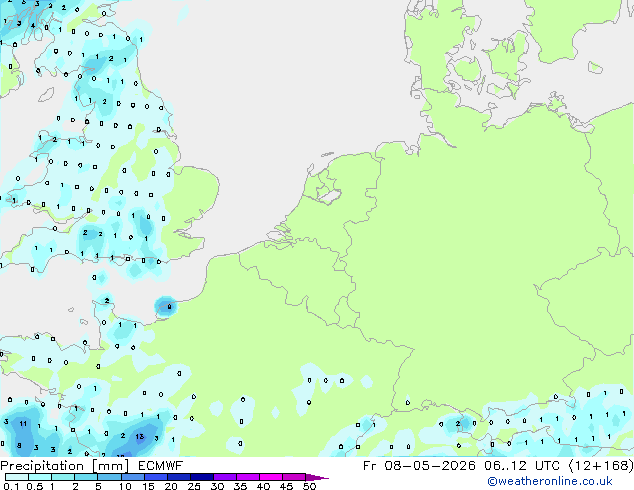Pick the 25–30 mm dark navy legend swatch
Viewport: 634px width, 490px height.
click(x=202, y=477)
